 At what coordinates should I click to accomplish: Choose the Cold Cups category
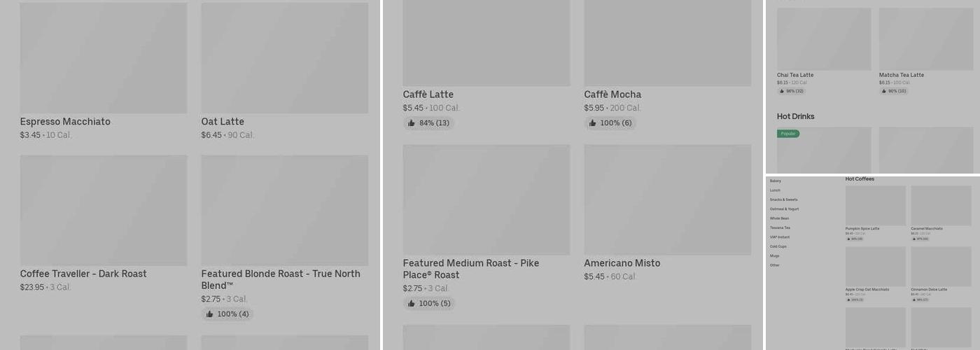[778, 246]
